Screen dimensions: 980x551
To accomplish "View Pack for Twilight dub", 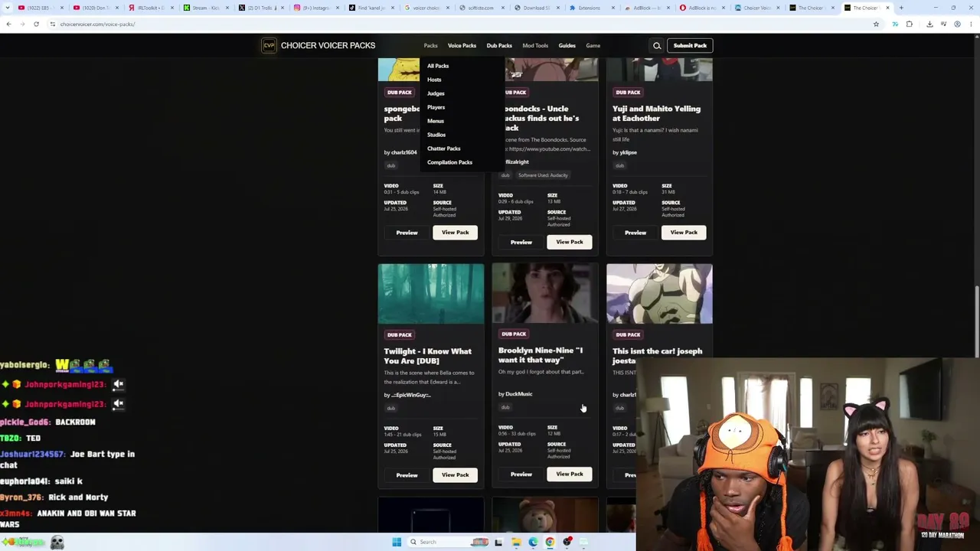I will coord(455,475).
